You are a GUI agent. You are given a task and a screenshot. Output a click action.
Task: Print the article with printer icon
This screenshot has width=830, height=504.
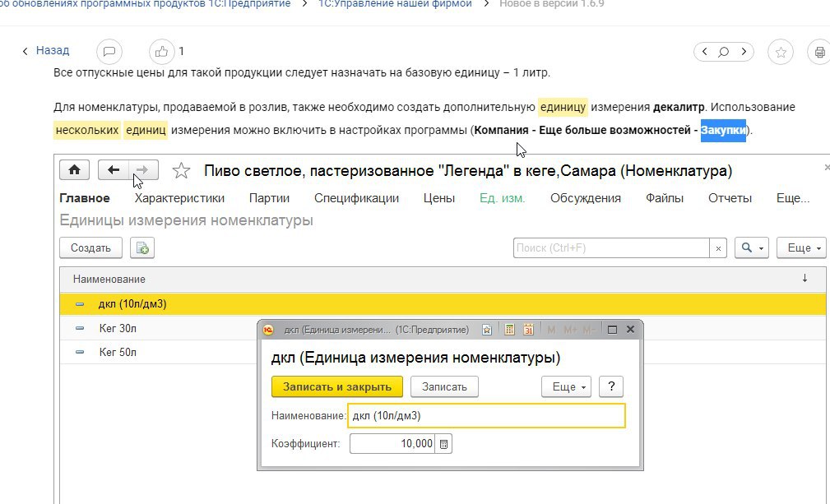[819, 52]
